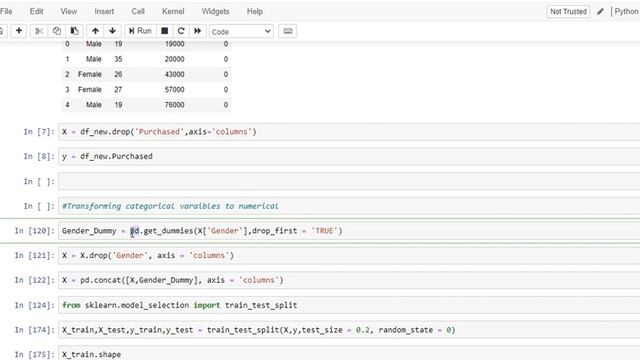This screenshot has width=640, height=360.
Task: Move selected cell down arrow
Action: coord(112,31)
